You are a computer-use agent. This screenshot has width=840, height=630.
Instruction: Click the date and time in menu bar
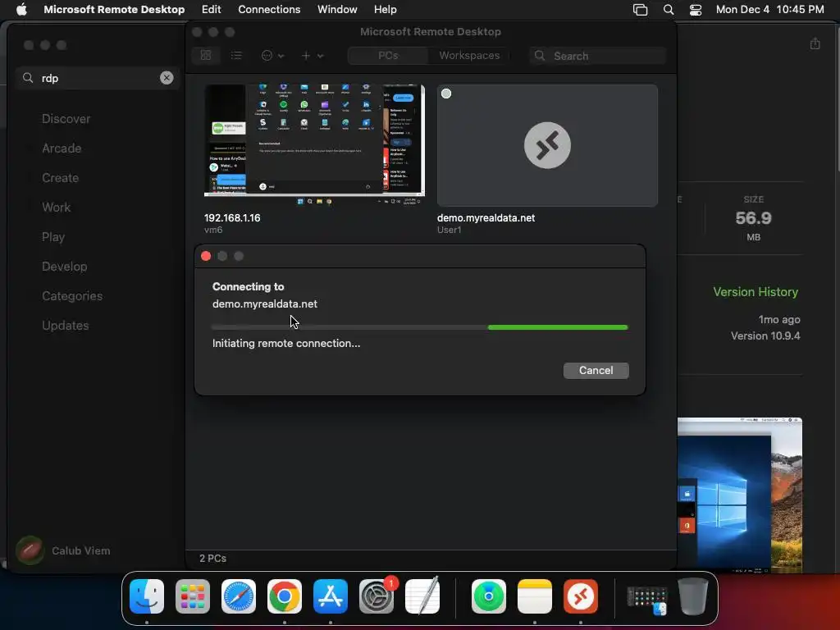pyautogui.click(x=769, y=9)
